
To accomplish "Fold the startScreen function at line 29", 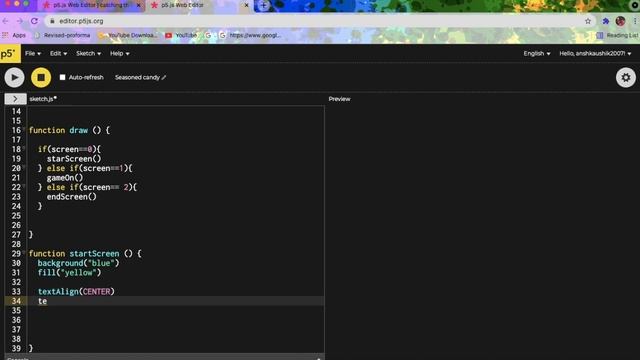I will tap(24, 252).
